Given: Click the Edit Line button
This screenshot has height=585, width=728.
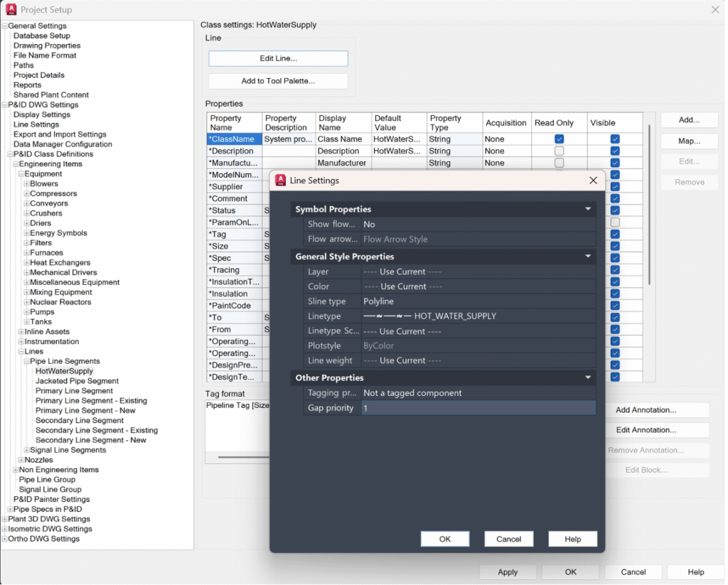Looking at the screenshot, I should click(x=278, y=58).
